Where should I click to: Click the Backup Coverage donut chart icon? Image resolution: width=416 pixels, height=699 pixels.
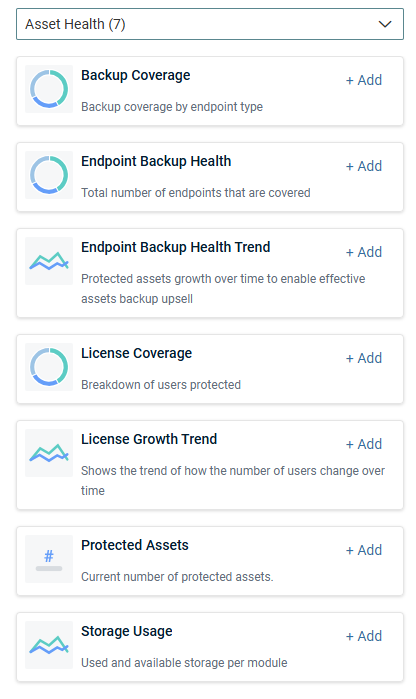point(49,89)
